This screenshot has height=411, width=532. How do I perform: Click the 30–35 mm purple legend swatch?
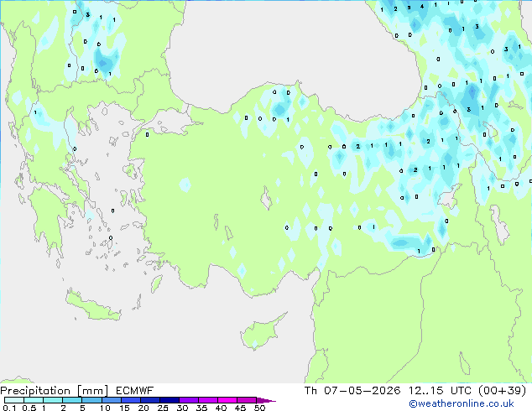pos(189,400)
